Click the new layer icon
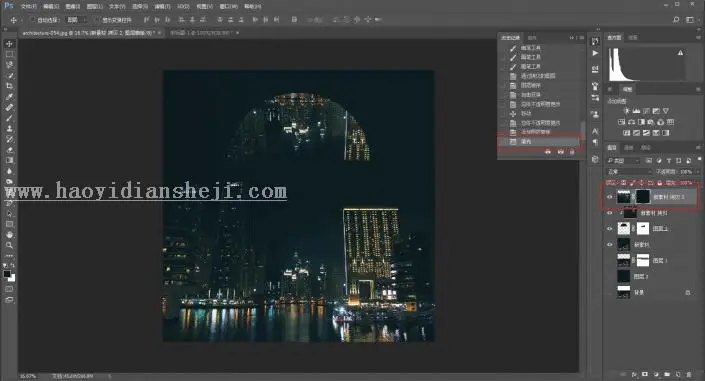705x381 pixels. (678, 374)
